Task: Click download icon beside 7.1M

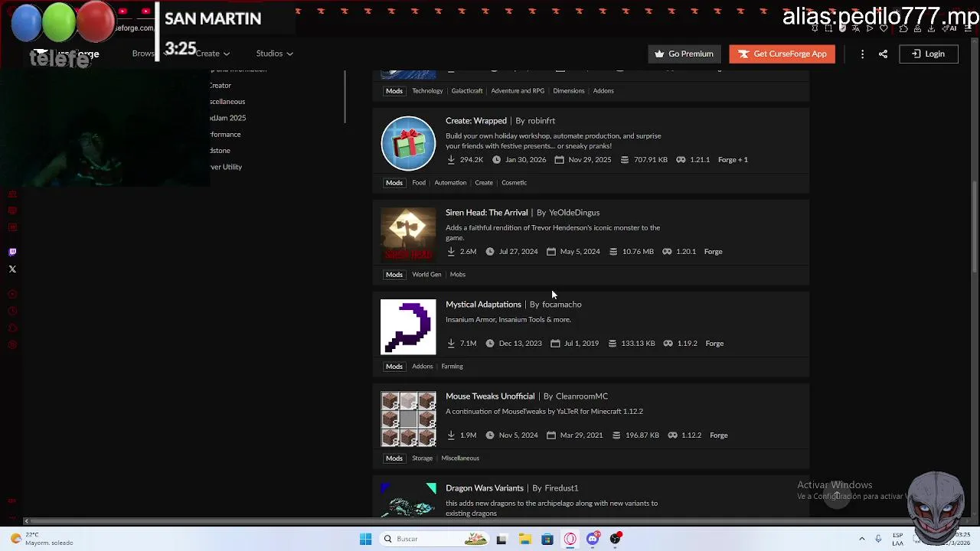Action: pyautogui.click(x=451, y=344)
